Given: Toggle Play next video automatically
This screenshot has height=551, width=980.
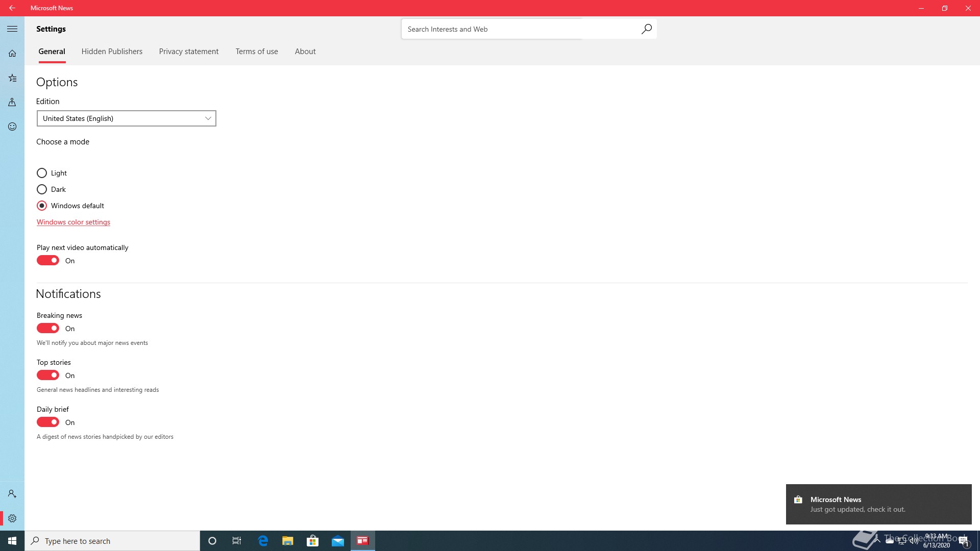Looking at the screenshot, I should (48, 261).
